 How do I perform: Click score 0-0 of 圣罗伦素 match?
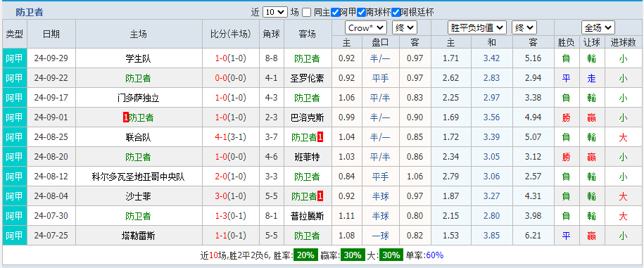[222, 78]
